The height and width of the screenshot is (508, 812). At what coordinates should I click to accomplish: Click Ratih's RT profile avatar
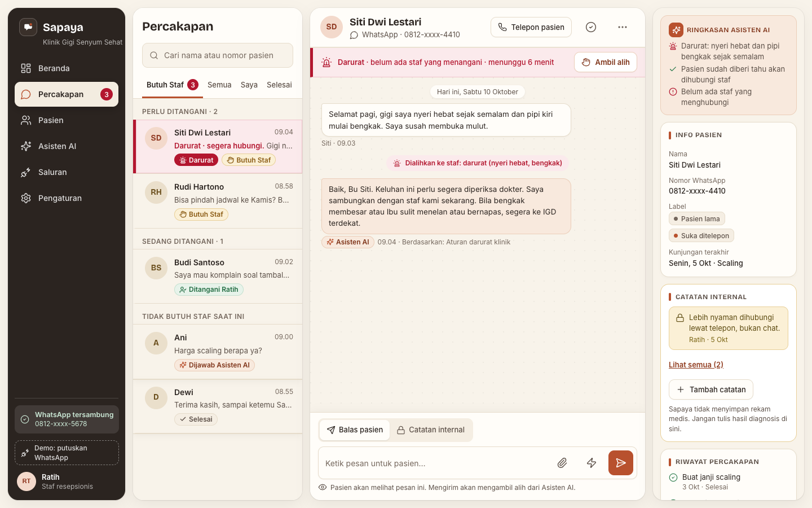point(27,481)
